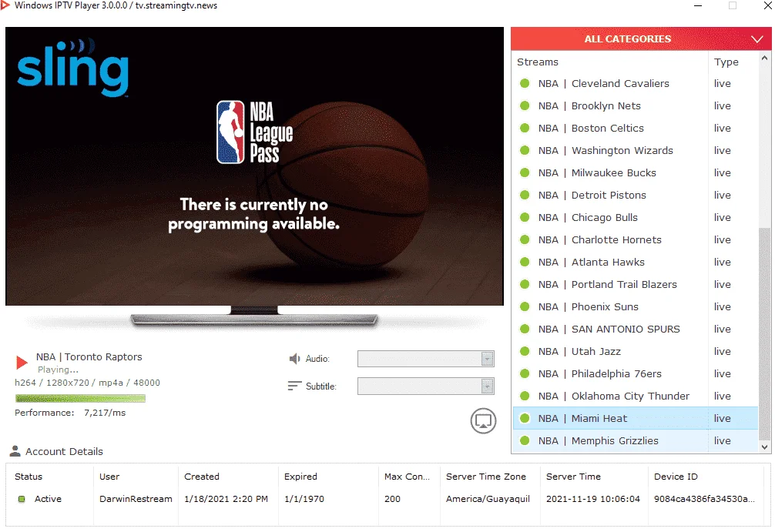The image size is (775, 532).
Task: Select the NBA | Portland Trail Blazers stream
Action: (635, 285)
